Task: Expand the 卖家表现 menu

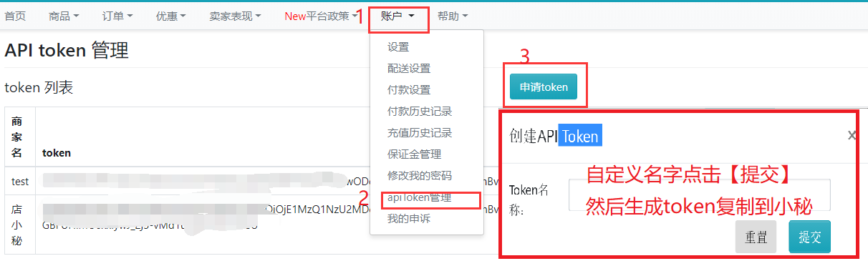Action: (235, 16)
